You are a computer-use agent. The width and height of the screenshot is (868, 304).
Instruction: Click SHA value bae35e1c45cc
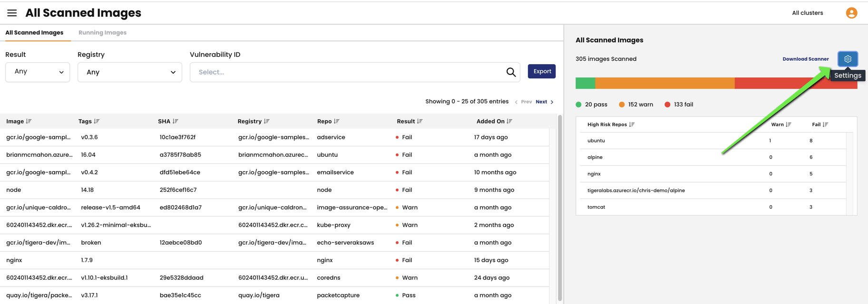(x=180, y=295)
